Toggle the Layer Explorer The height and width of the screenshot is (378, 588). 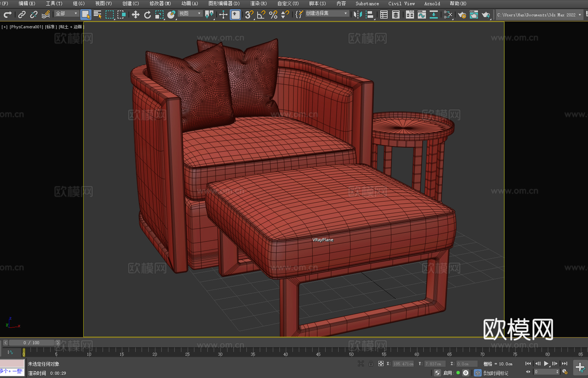point(396,14)
